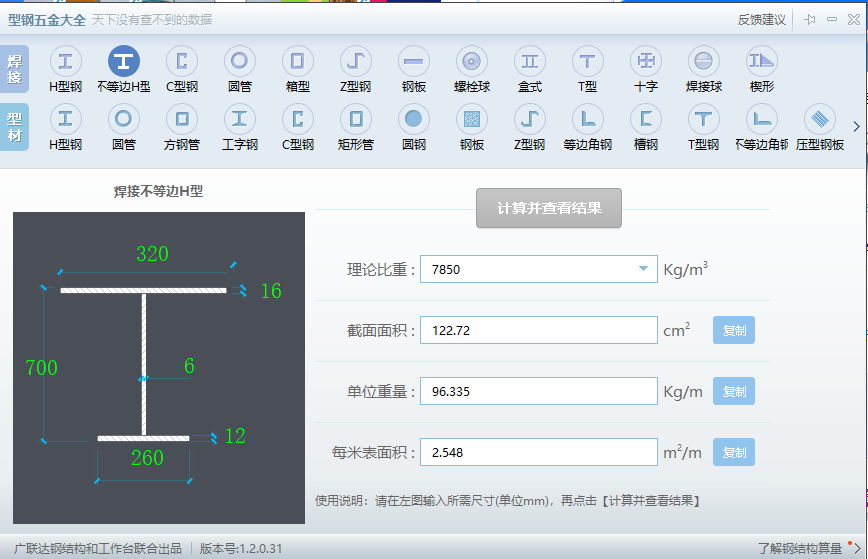This screenshot has width=868, height=559.
Task: Click the version text 版本号:1.2.0.31
Action: [241, 548]
